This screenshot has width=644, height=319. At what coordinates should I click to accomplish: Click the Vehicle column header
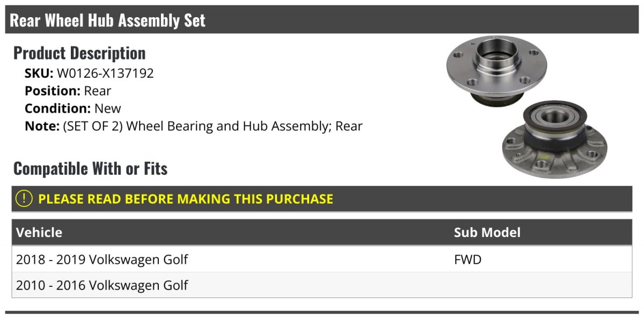point(39,233)
